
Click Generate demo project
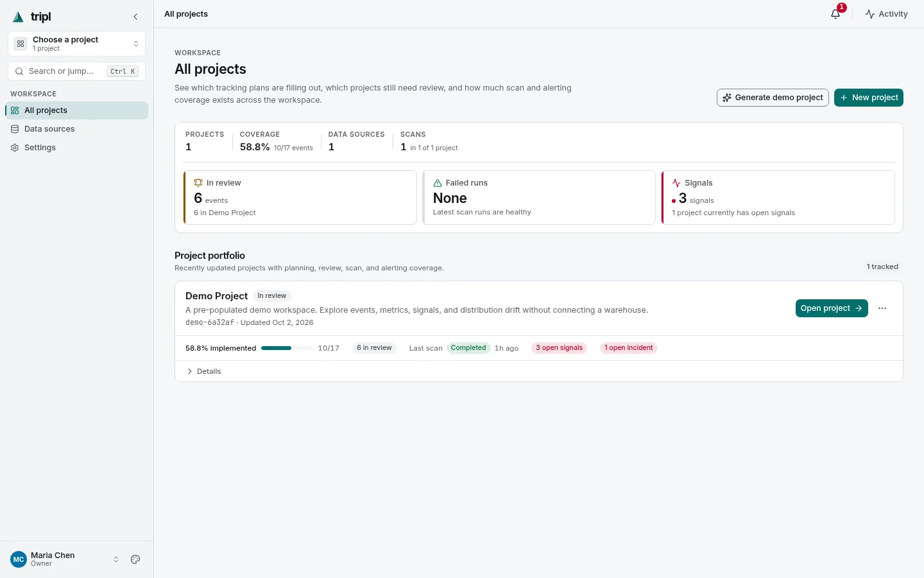(773, 98)
